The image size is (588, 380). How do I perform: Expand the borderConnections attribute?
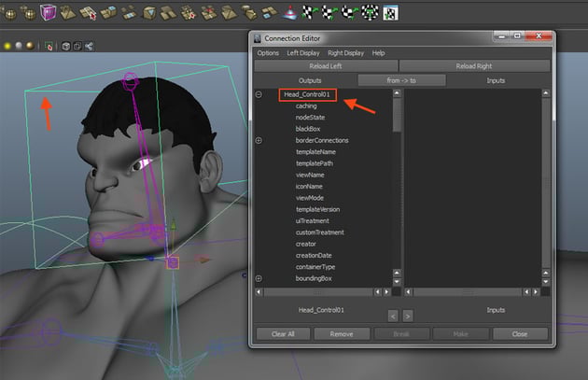(x=259, y=140)
